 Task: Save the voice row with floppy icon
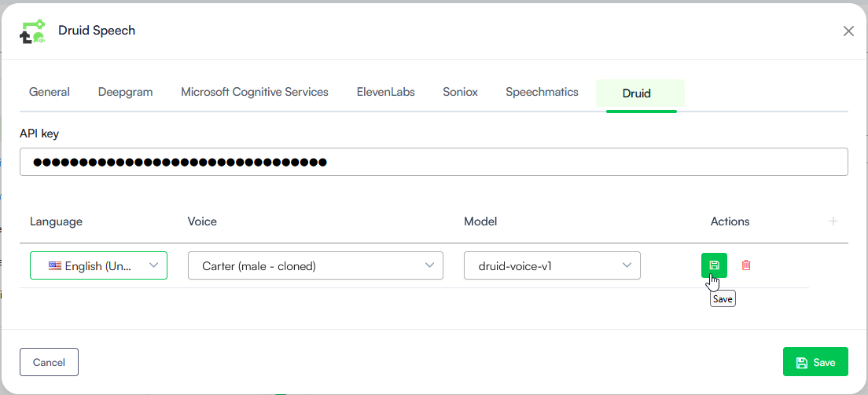point(714,265)
